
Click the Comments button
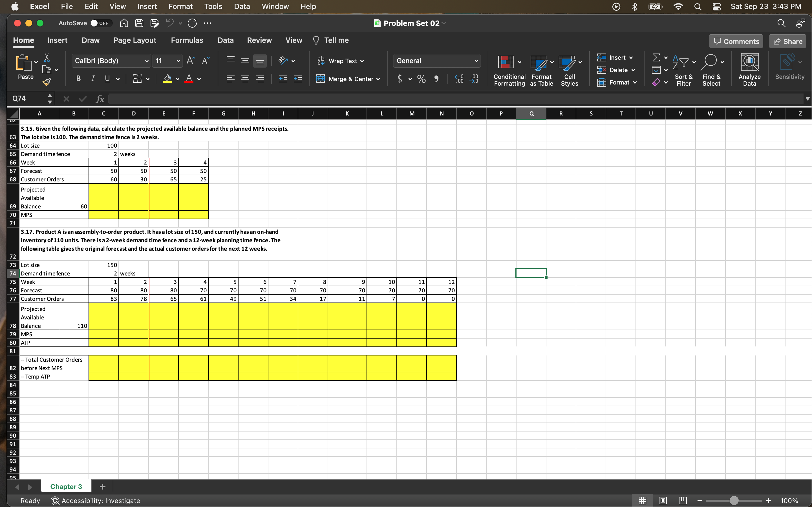736,41
